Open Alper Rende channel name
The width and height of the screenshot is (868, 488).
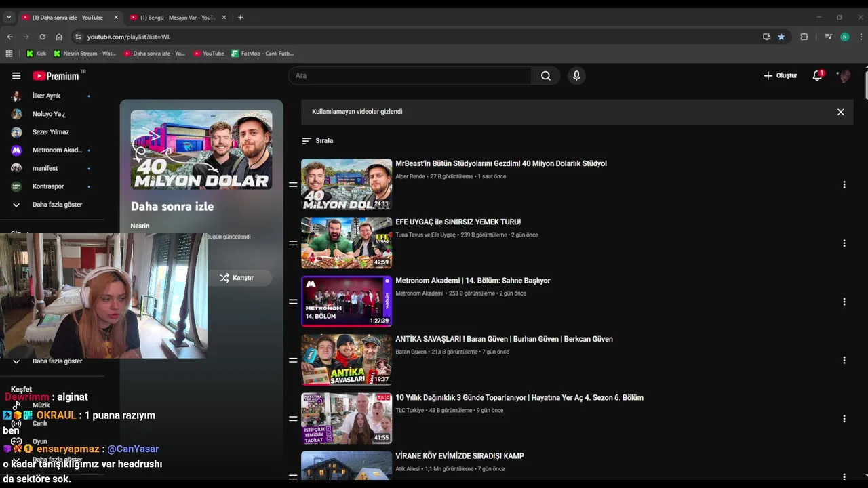[x=410, y=176]
